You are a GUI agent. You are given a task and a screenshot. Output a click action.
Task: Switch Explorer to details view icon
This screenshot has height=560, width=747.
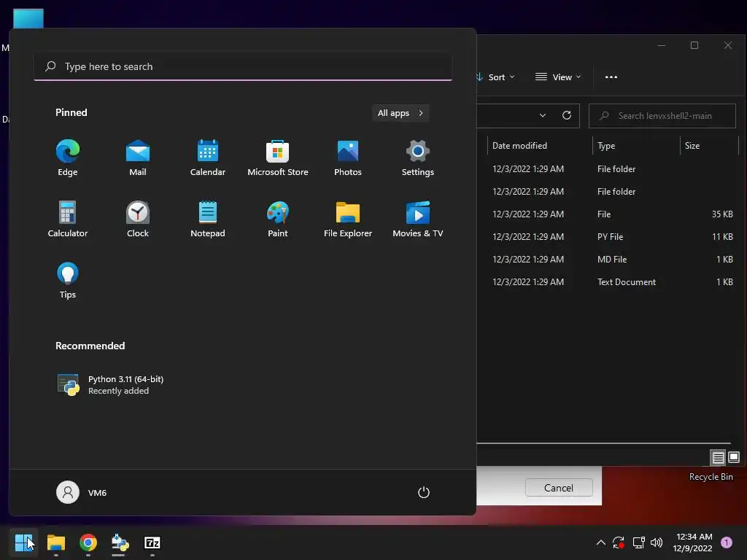(x=718, y=458)
